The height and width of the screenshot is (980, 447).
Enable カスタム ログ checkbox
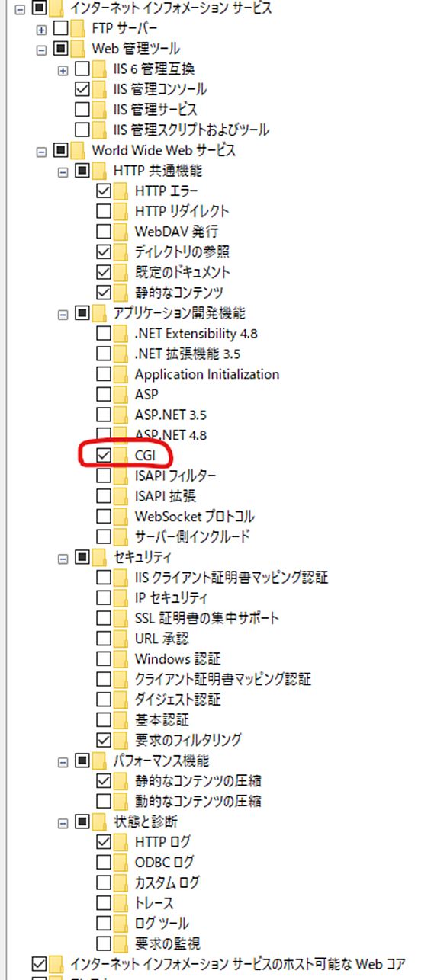tap(104, 883)
